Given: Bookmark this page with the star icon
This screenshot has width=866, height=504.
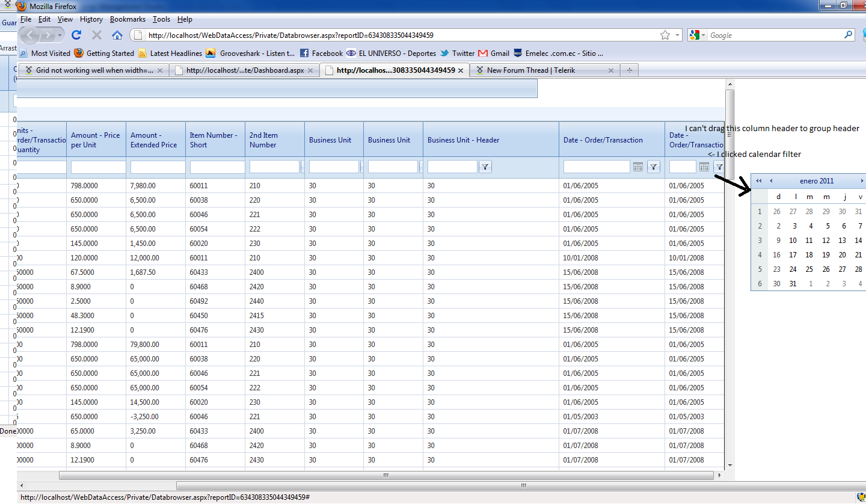Looking at the screenshot, I should pos(665,35).
